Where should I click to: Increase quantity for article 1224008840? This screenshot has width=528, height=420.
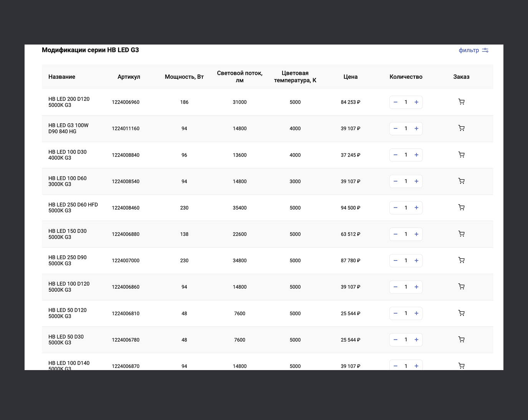(x=416, y=155)
